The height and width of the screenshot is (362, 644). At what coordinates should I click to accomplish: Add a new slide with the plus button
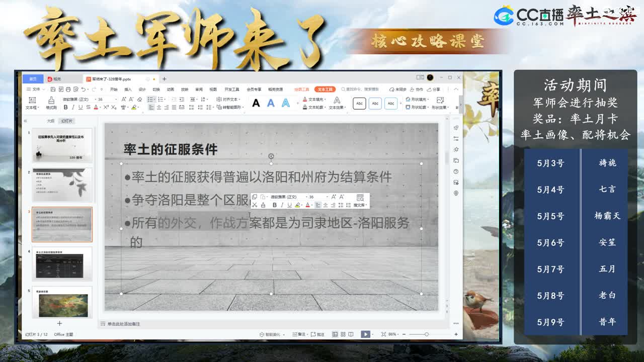[x=59, y=323]
